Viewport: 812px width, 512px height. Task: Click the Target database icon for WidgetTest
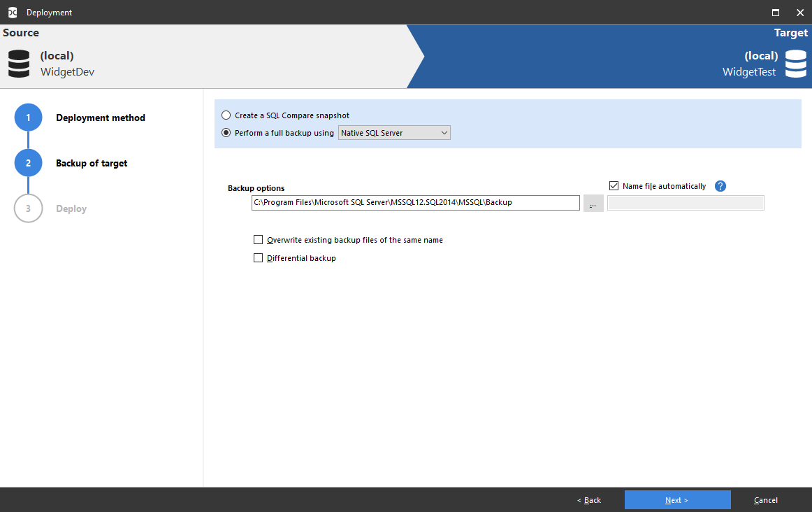coord(796,64)
